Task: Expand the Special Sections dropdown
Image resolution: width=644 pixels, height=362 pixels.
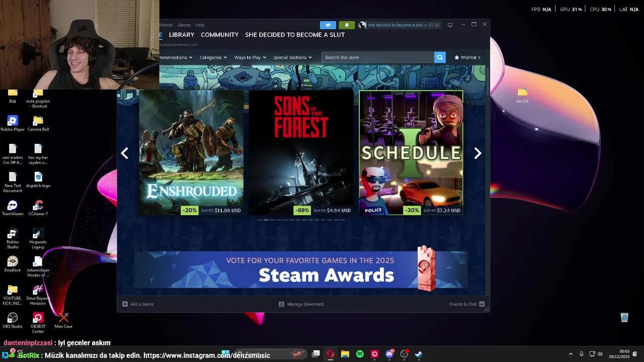Action: tap(293, 57)
